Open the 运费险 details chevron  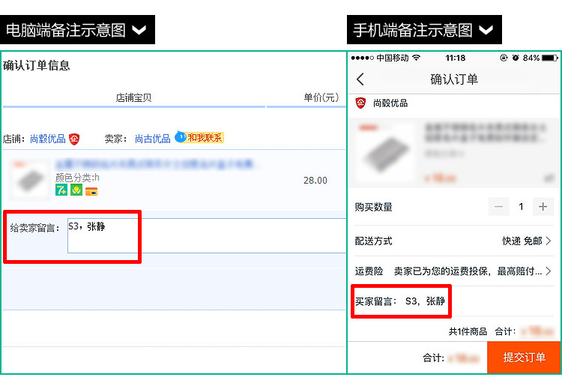(549, 271)
